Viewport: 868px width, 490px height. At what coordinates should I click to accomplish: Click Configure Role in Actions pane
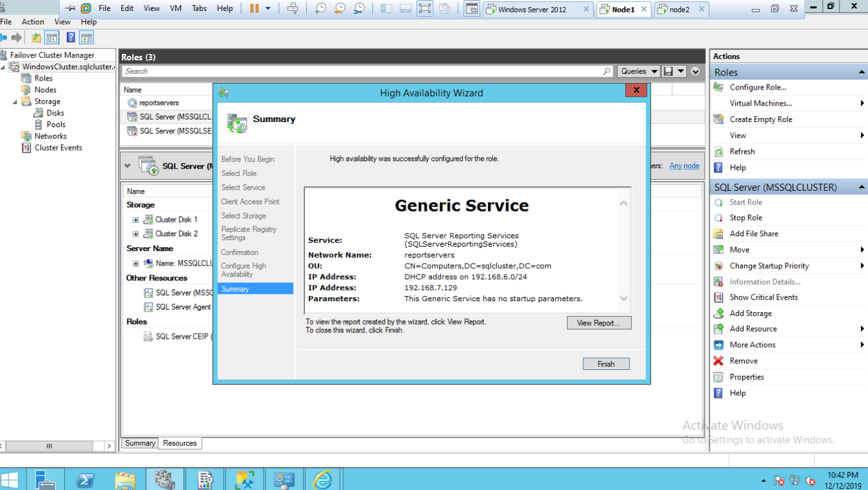click(758, 88)
